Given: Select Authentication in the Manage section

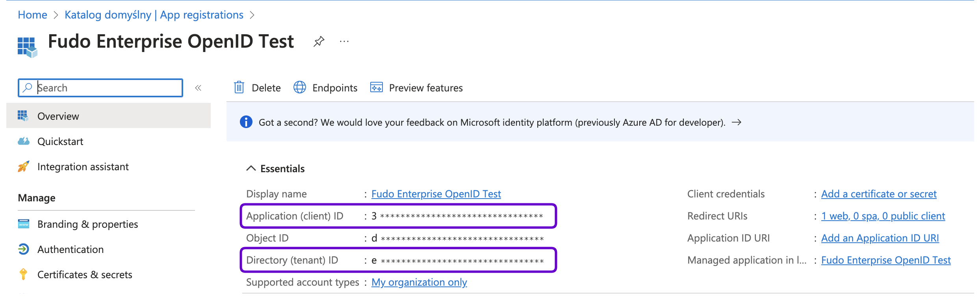Looking at the screenshot, I should 71,249.
